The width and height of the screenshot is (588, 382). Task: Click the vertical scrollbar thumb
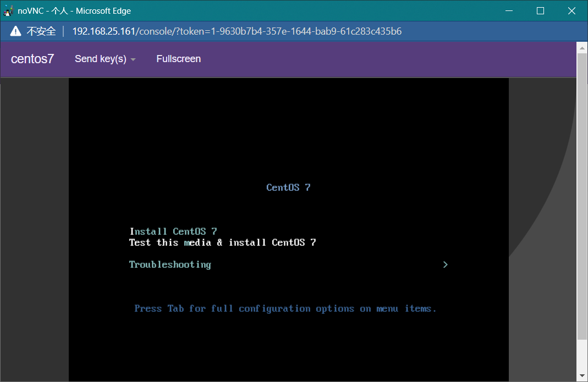[x=582, y=196]
